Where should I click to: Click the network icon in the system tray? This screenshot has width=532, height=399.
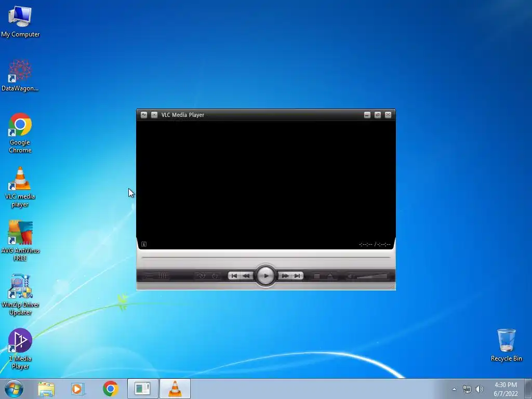point(467,389)
